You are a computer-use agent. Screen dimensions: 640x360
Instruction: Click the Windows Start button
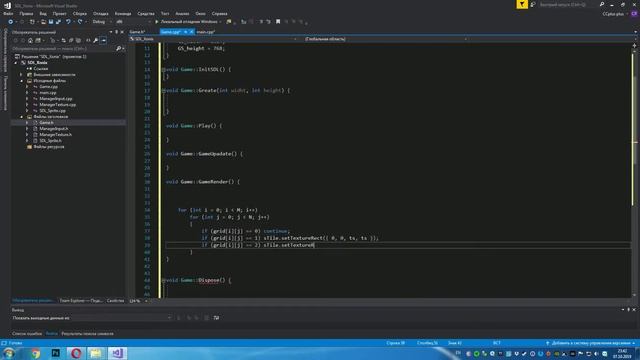9,353
